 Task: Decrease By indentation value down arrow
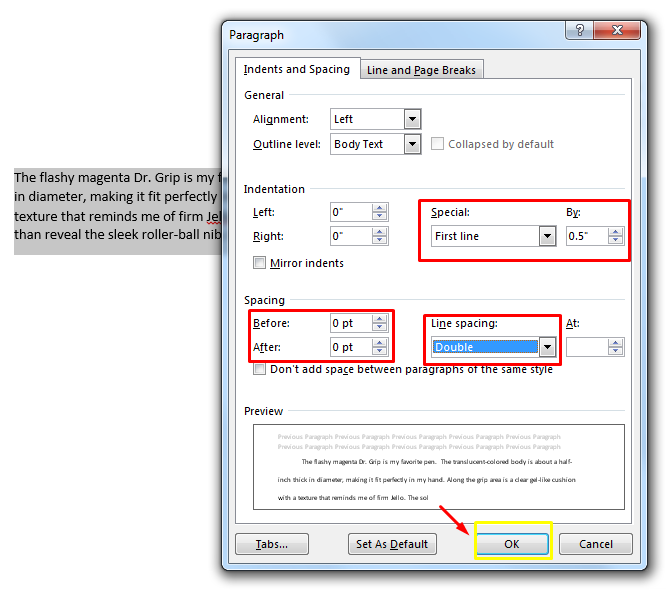tap(615, 240)
